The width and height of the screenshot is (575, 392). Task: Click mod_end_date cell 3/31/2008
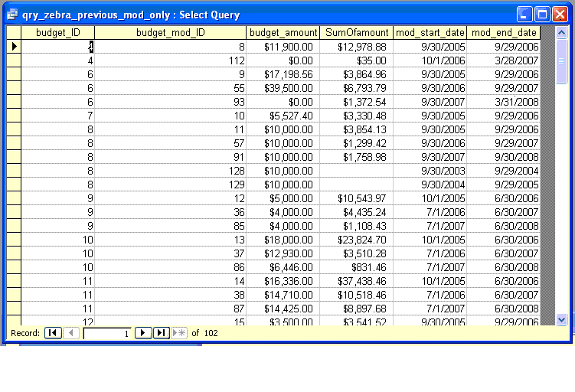[504, 102]
